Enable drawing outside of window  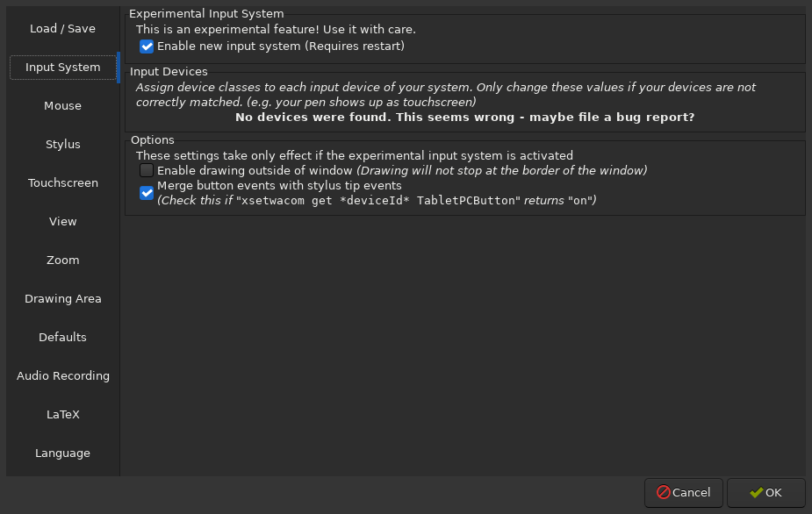pos(147,170)
